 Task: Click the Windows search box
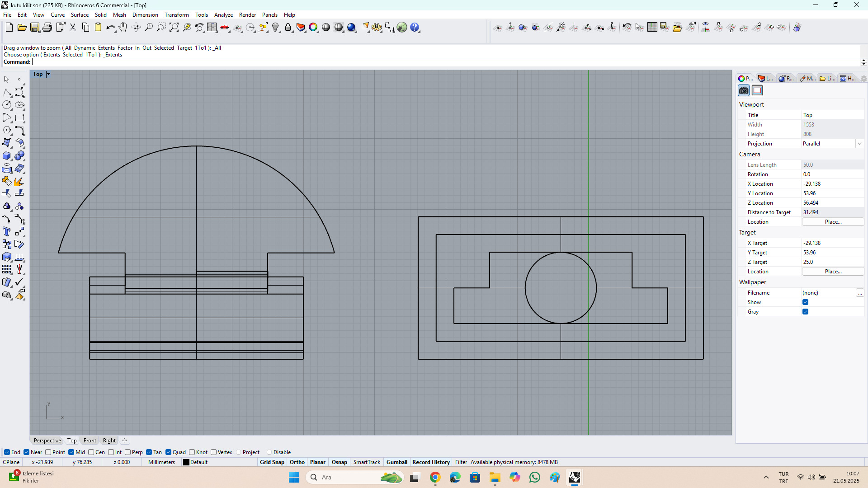355,477
